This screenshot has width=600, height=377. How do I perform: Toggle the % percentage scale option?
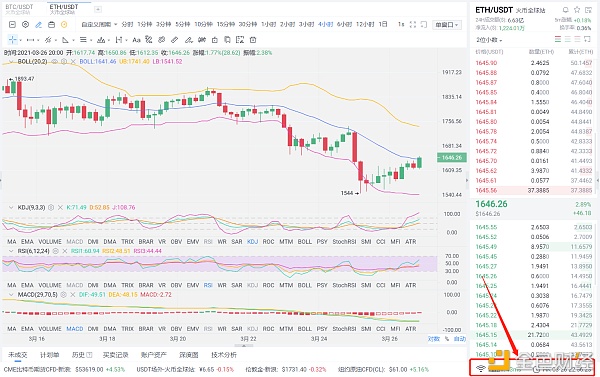[446, 339]
